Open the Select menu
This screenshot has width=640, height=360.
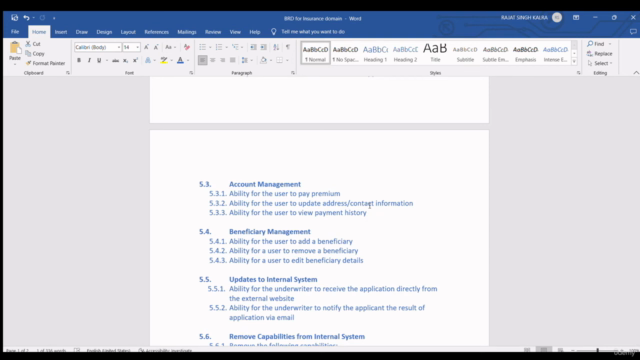point(600,63)
